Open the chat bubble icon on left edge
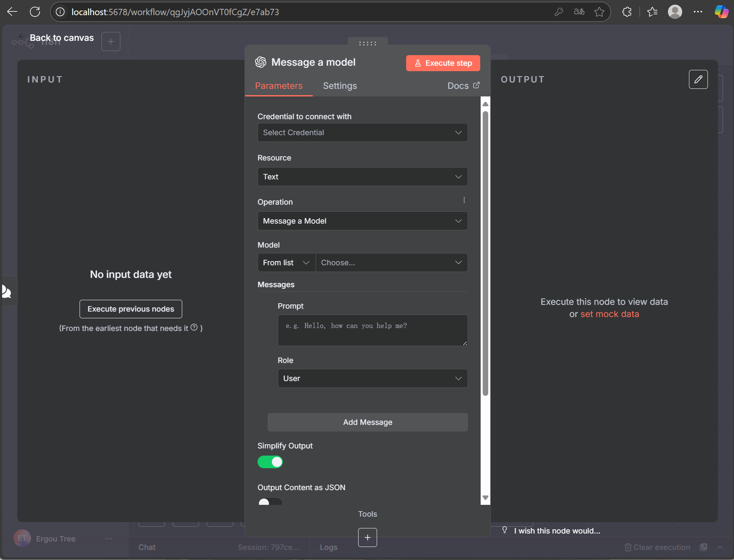This screenshot has height=560, width=734. coord(7,291)
